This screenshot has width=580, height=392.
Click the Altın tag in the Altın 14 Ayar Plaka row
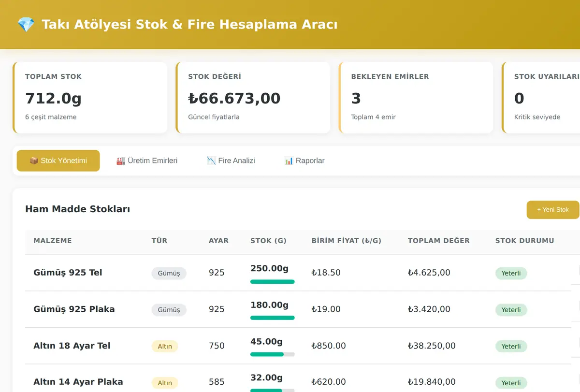(x=165, y=383)
